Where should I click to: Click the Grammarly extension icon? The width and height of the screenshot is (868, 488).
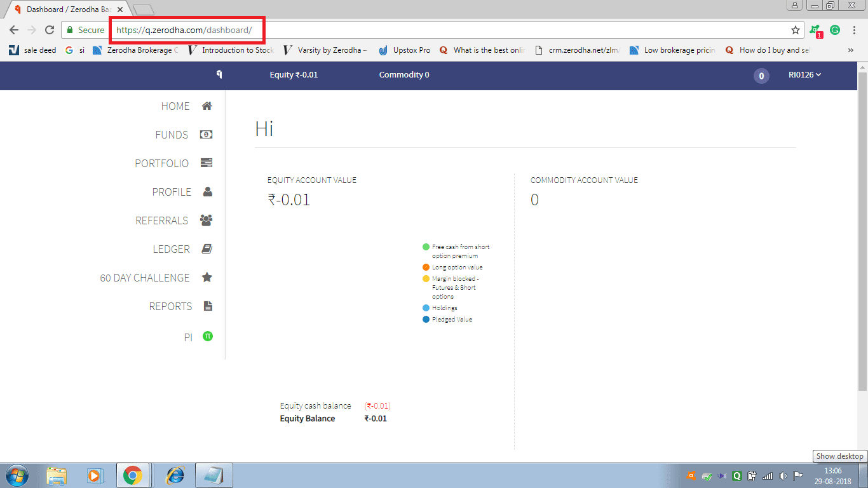tap(835, 30)
